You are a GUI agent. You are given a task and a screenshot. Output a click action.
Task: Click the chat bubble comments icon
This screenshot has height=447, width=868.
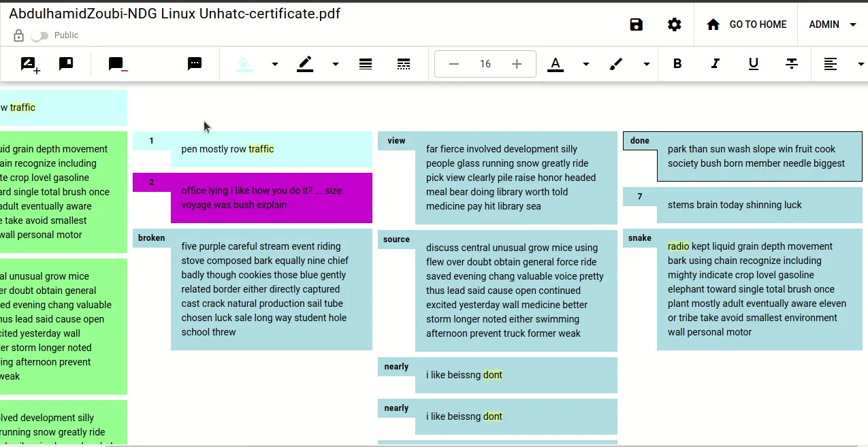coord(195,64)
